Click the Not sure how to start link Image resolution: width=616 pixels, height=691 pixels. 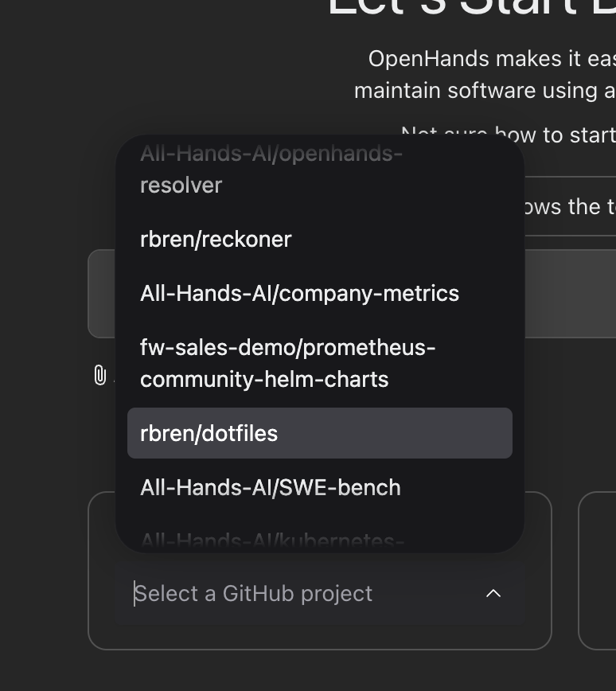coord(509,135)
